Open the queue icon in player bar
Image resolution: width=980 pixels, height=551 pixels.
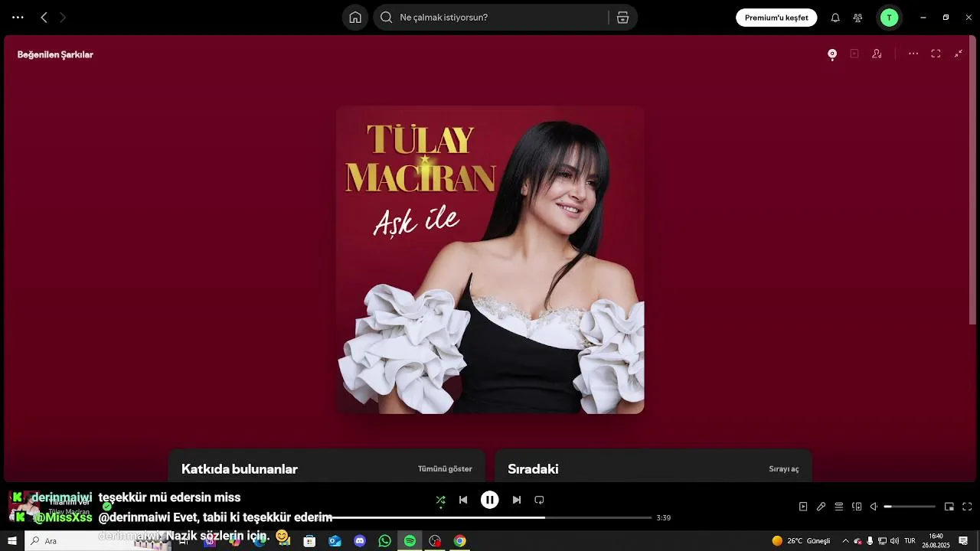click(839, 507)
